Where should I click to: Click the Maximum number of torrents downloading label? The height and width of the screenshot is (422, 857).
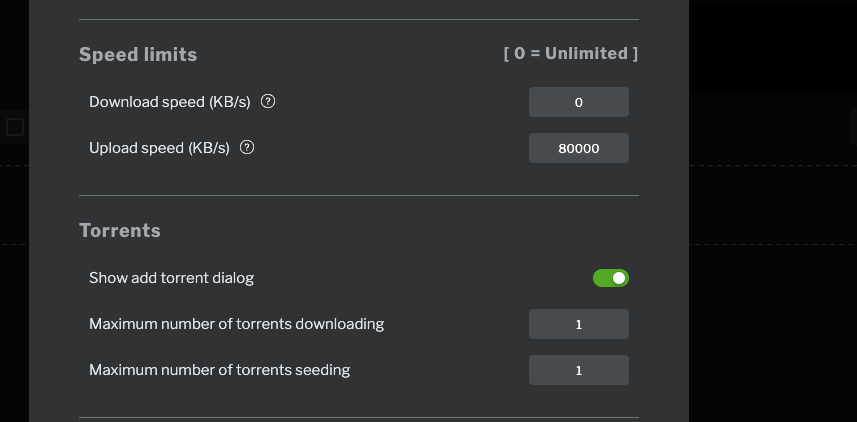(236, 324)
